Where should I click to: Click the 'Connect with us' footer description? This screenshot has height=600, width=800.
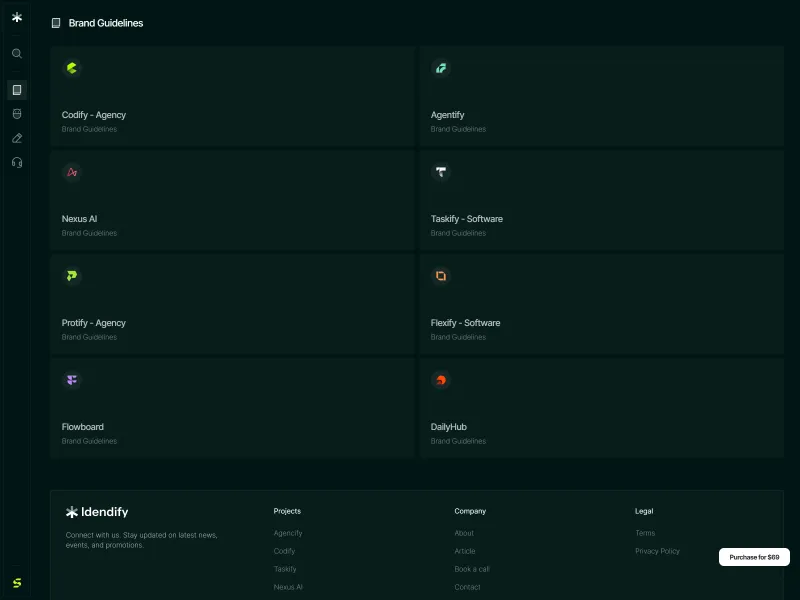pyautogui.click(x=142, y=540)
